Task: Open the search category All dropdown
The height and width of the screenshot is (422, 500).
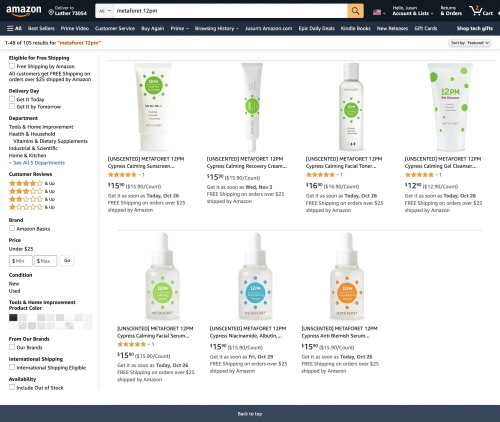Action: [x=105, y=11]
